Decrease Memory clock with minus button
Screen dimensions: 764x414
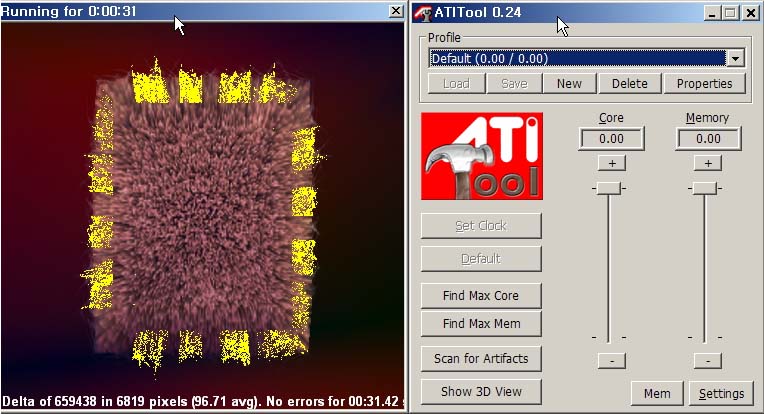click(x=708, y=361)
